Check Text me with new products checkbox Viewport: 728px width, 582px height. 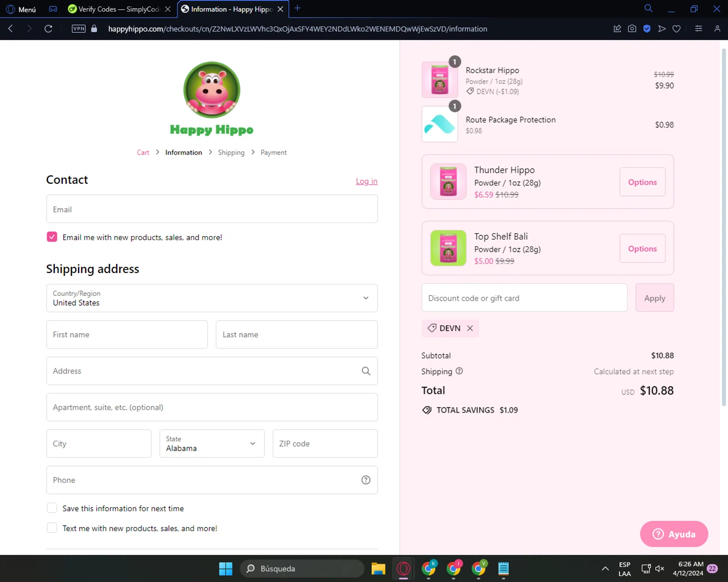(x=52, y=528)
